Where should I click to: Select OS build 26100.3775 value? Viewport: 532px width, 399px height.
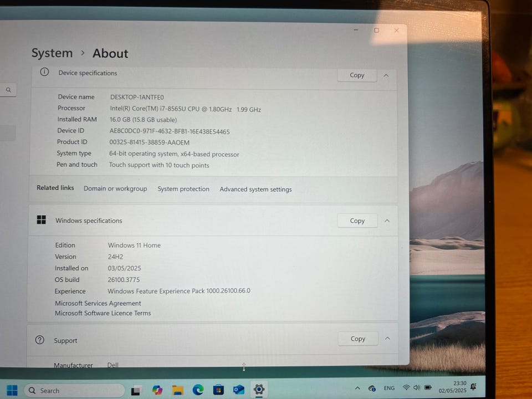click(124, 279)
